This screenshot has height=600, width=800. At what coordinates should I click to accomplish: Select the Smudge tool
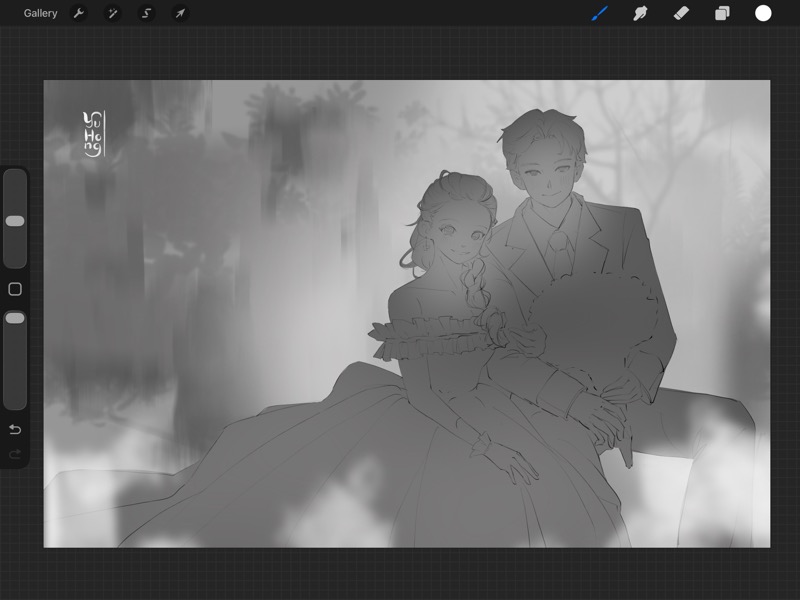640,13
